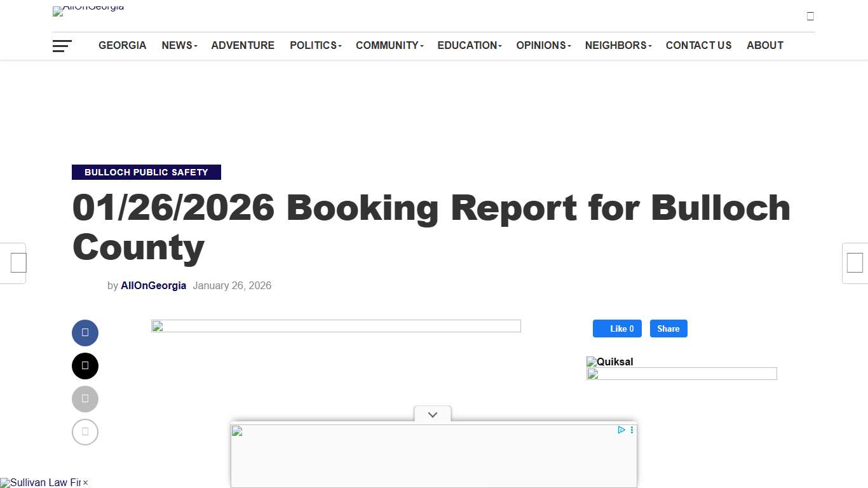
Task: Select CONTACT US in the navigation
Action: [x=698, y=45]
